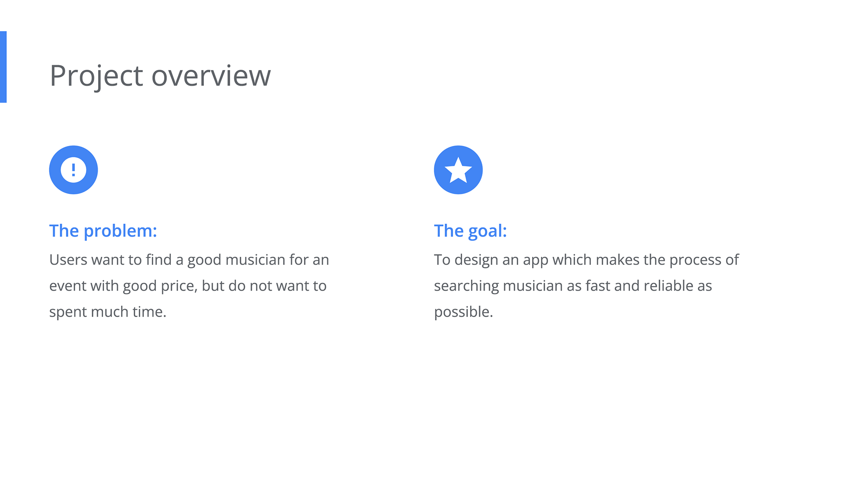This screenshot has height=488, width=868.
Task: Select the "The problem:" heading
Action: click(x=103, y=231)
